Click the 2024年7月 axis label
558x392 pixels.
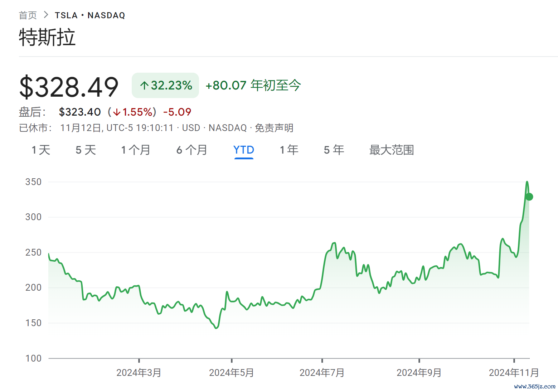(322, 373)
